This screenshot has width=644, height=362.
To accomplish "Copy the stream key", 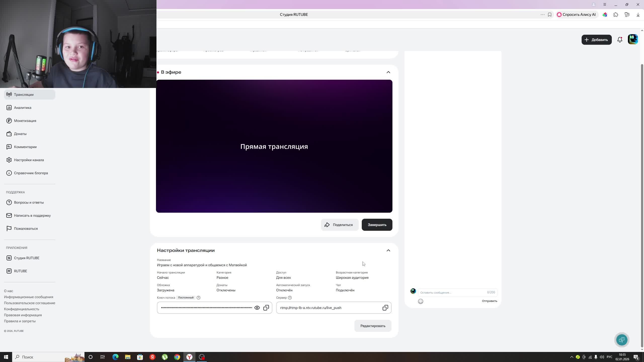I will tap(266, 308).
